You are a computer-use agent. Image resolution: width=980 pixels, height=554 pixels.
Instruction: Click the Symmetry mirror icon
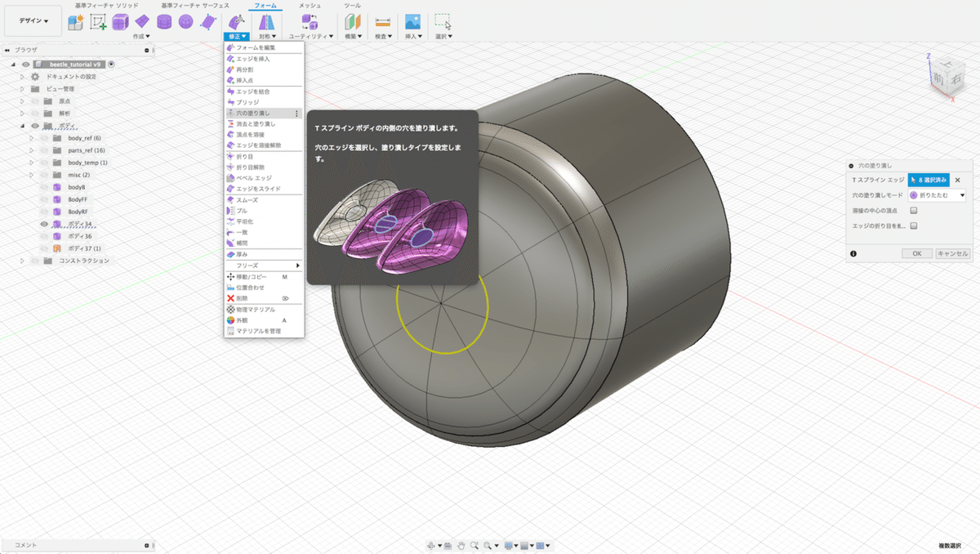coord(267,22)
